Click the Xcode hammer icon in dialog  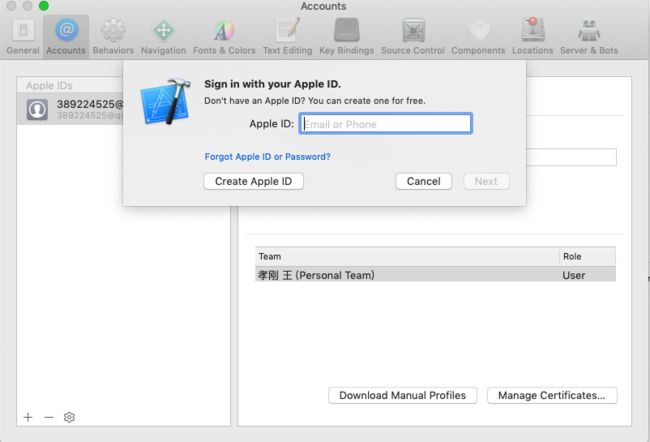[166, 102]
